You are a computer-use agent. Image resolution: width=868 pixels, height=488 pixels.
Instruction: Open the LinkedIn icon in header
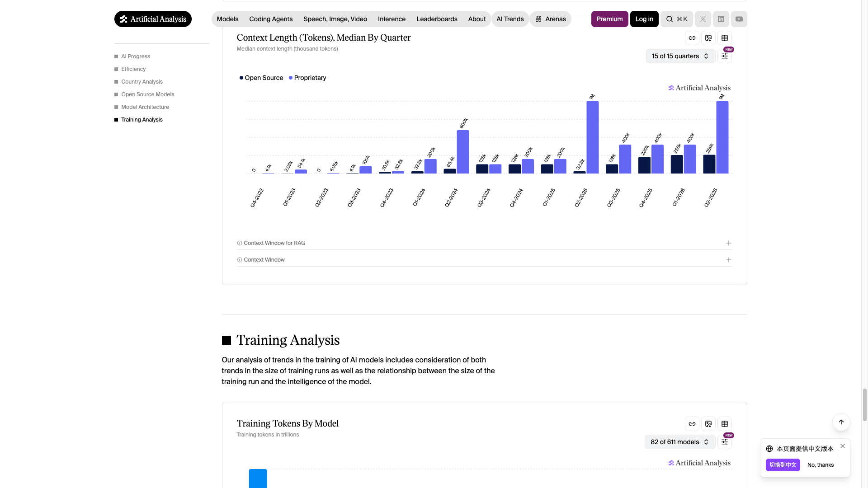tap(721, 19)
